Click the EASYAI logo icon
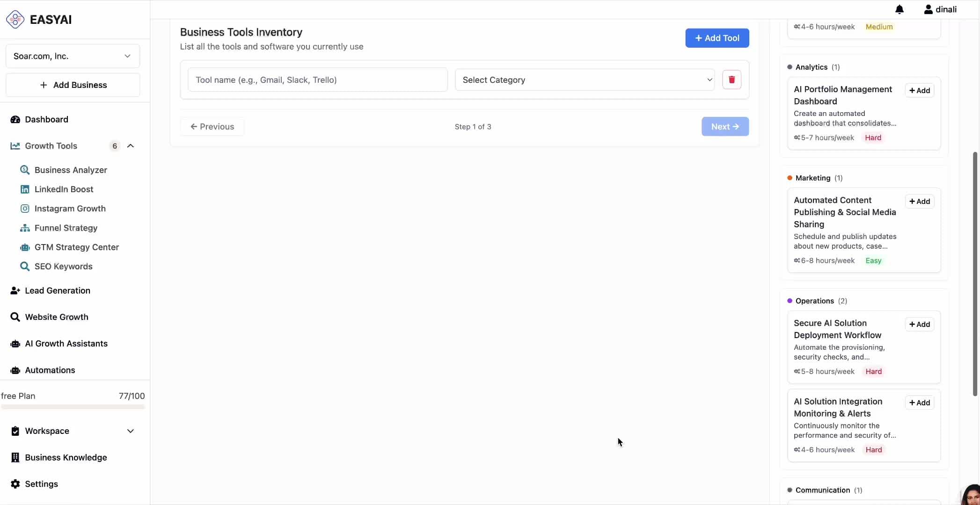The height and width of the screenshot is (505, 980). point(15,20)
